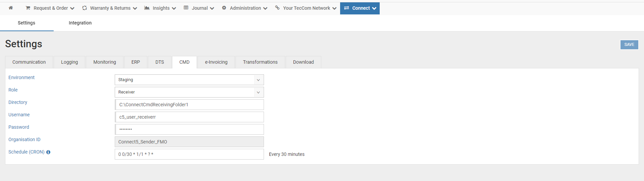This screenshot has width=644, height=181.
Task: Click the shopping cart Request & Order icon
Action: pyautogui.click(x=28, y=8)
